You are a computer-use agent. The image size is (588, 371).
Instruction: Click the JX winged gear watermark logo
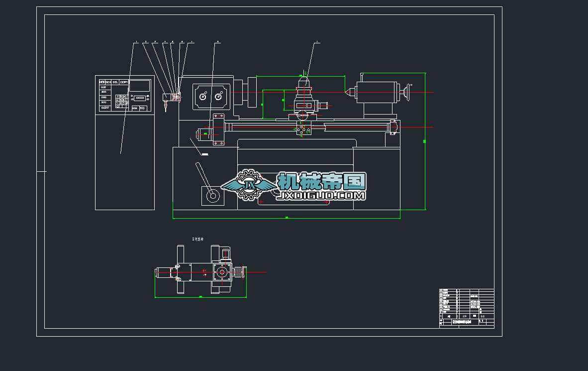tap(249, 185)
